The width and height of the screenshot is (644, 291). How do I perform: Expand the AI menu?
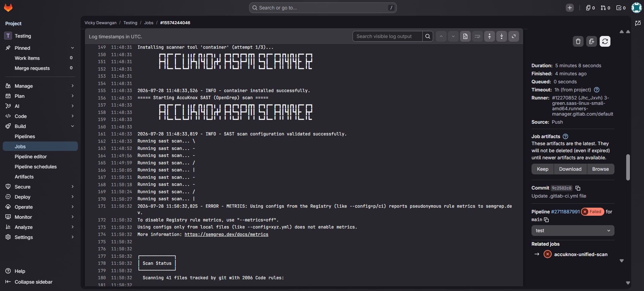40,106
